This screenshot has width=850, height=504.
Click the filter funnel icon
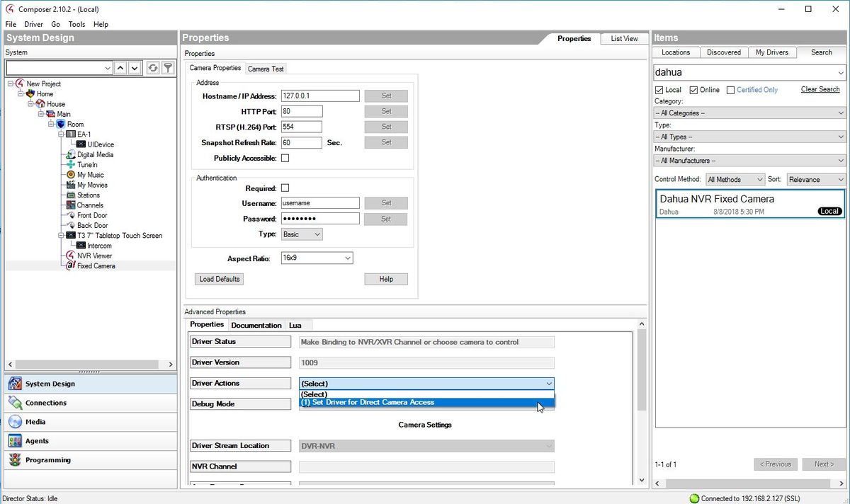pos(168,68)
